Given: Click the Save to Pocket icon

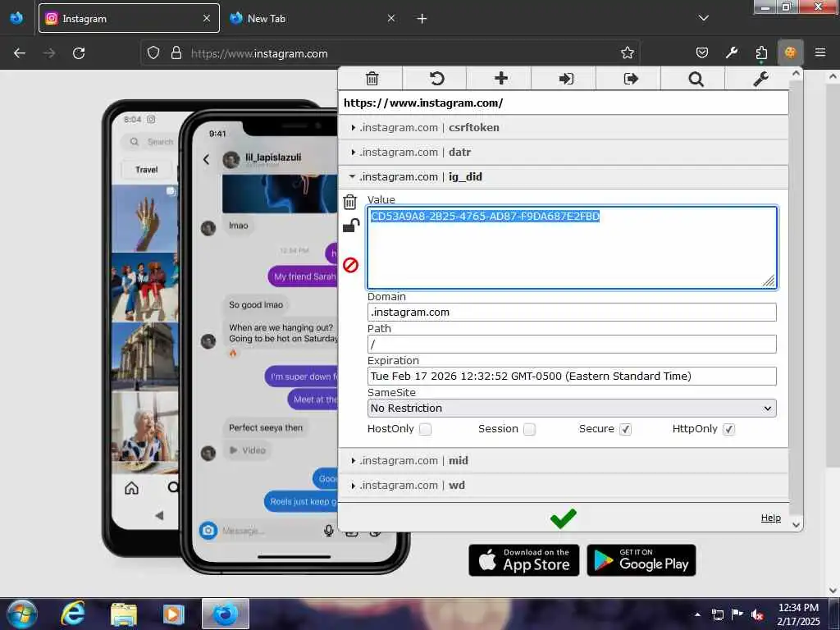Looking at the screenshot, I should pyautogui.click(x=702, y=52).
